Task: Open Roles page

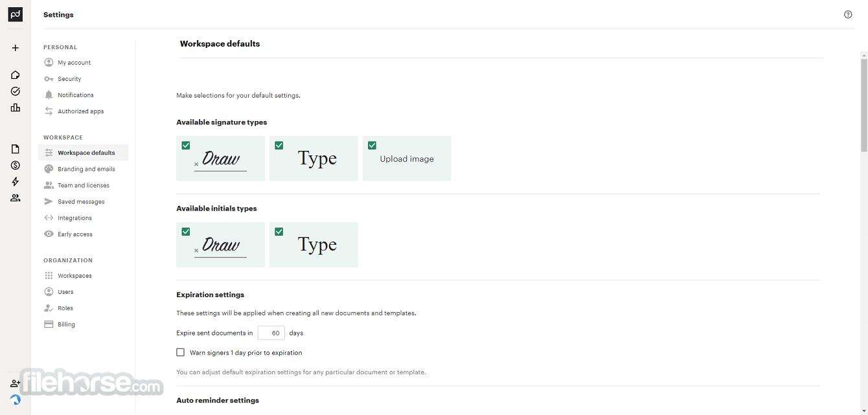Action: pos(65,308)
